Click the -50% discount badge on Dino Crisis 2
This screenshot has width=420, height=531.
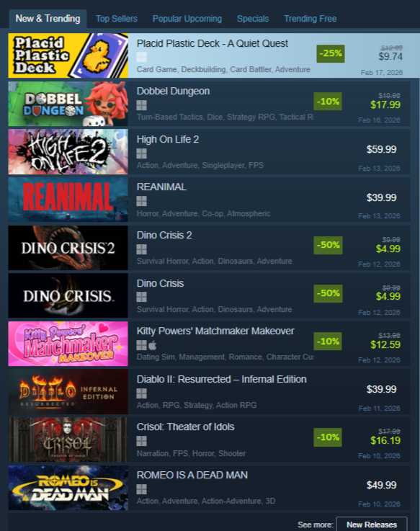(328, 245)
